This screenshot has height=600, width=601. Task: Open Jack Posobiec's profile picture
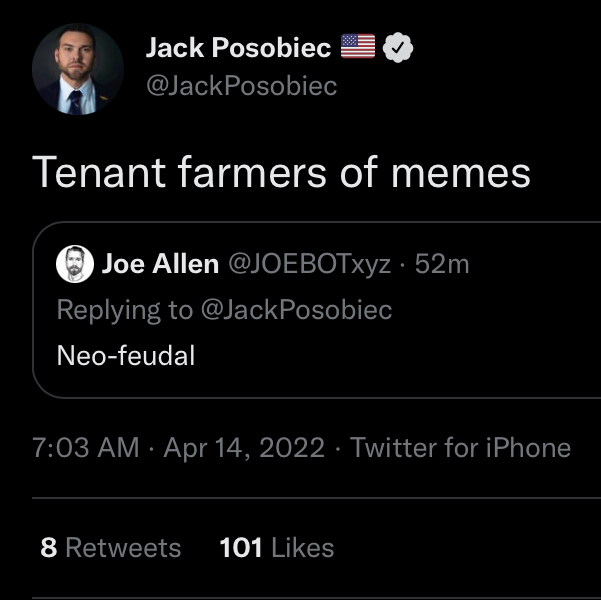(78, 69)
